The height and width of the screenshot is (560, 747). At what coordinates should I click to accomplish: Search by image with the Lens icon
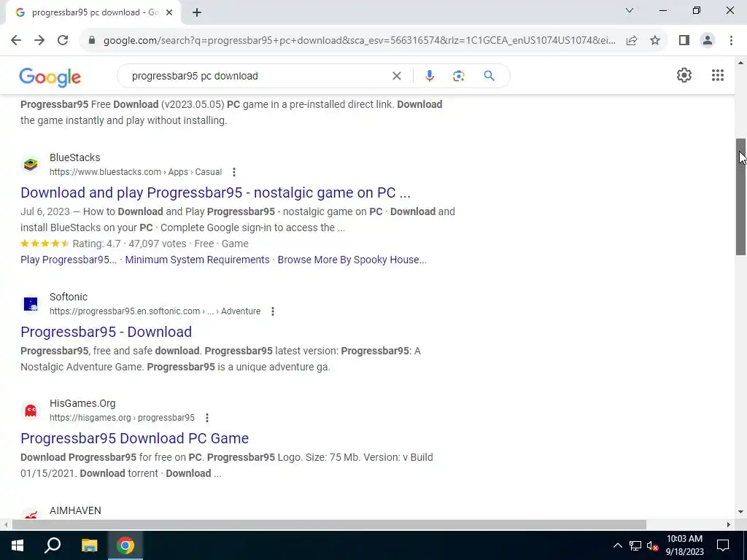[458, 76]
